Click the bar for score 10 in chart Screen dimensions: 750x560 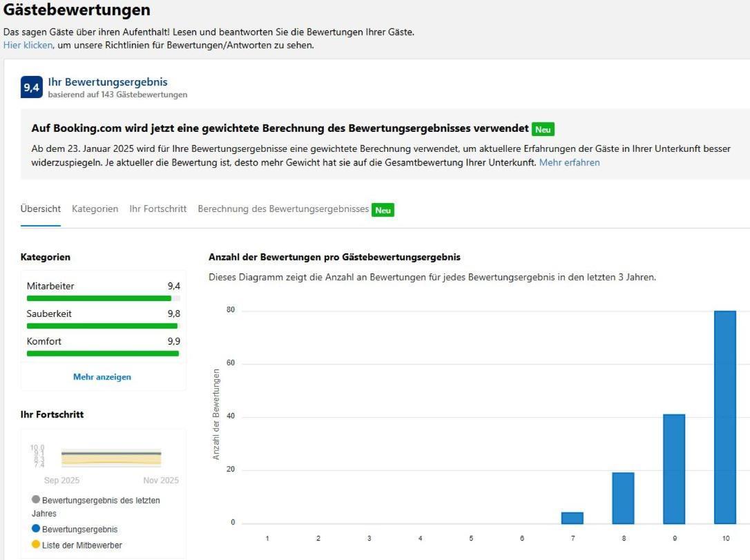click(725, 417)
